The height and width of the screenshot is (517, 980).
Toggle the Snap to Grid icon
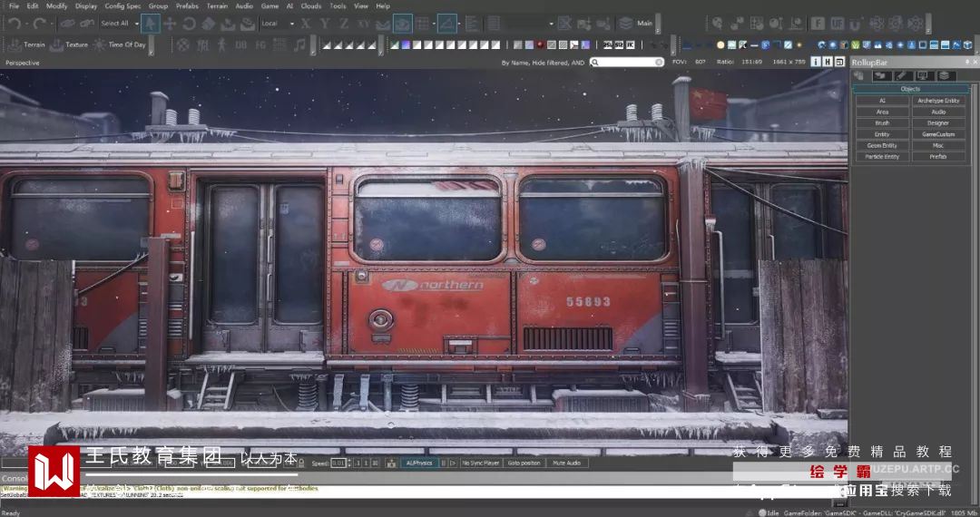[x=423, y=24]
